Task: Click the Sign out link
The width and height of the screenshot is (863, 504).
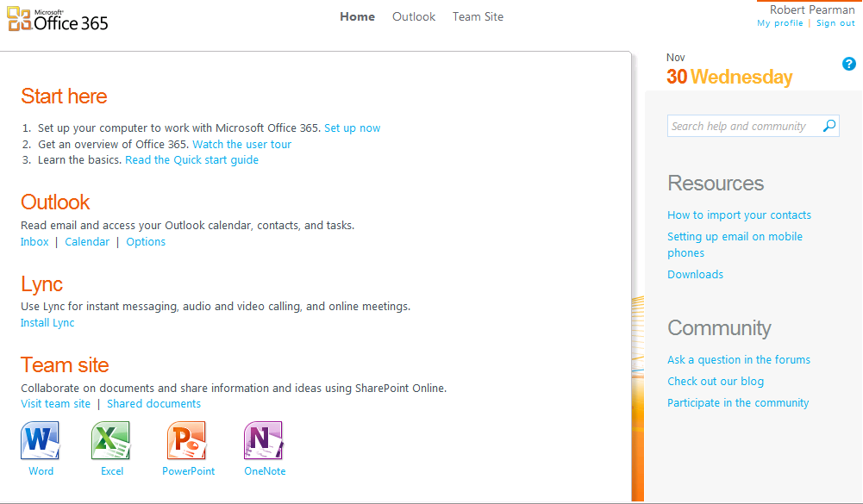Action: (835, 23)
